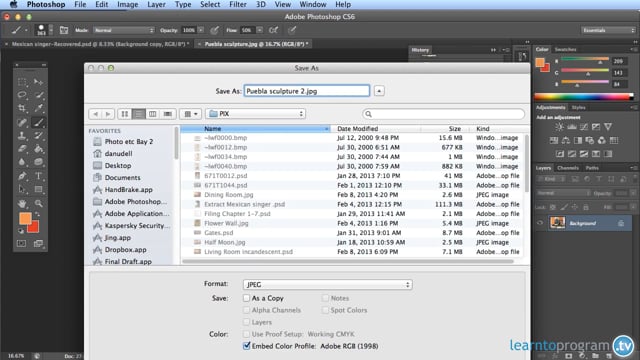Select the Blur tool
This screenshot has width=640, height=360.
[x=22, y=162]
